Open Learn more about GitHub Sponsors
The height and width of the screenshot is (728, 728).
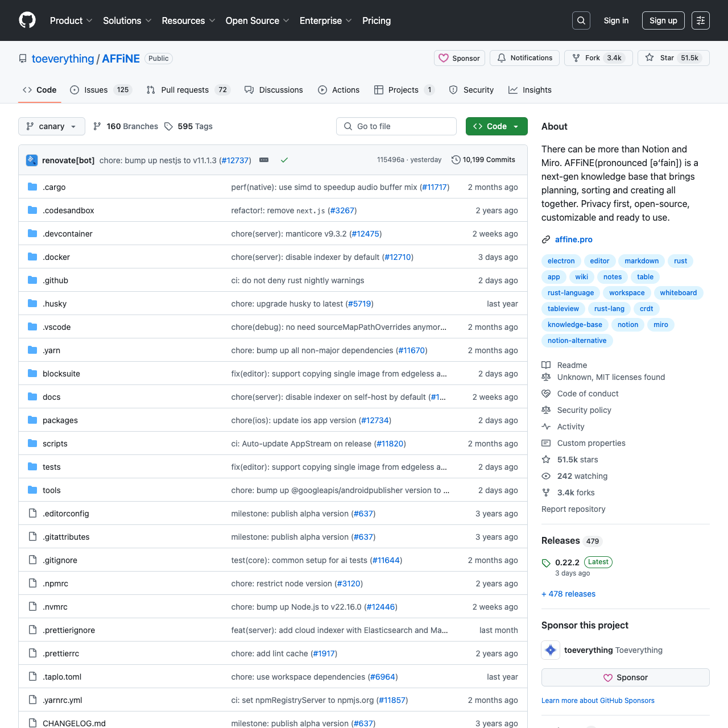598,701
